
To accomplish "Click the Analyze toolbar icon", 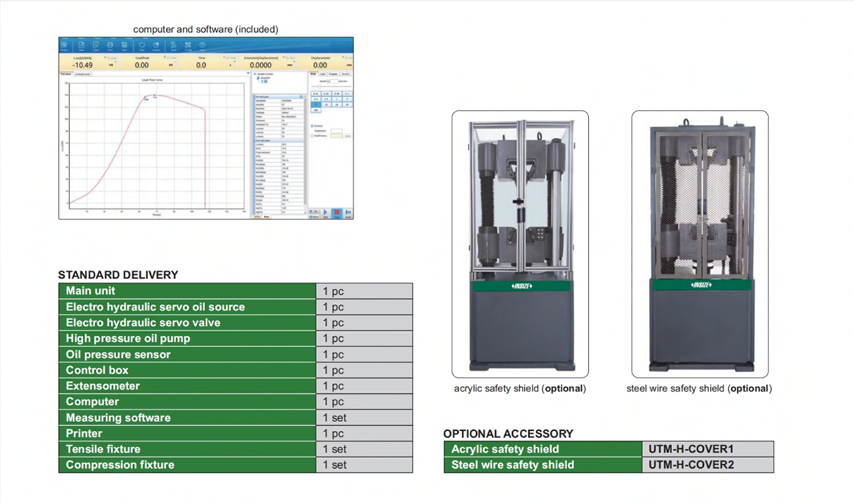I will pos(156,46).
